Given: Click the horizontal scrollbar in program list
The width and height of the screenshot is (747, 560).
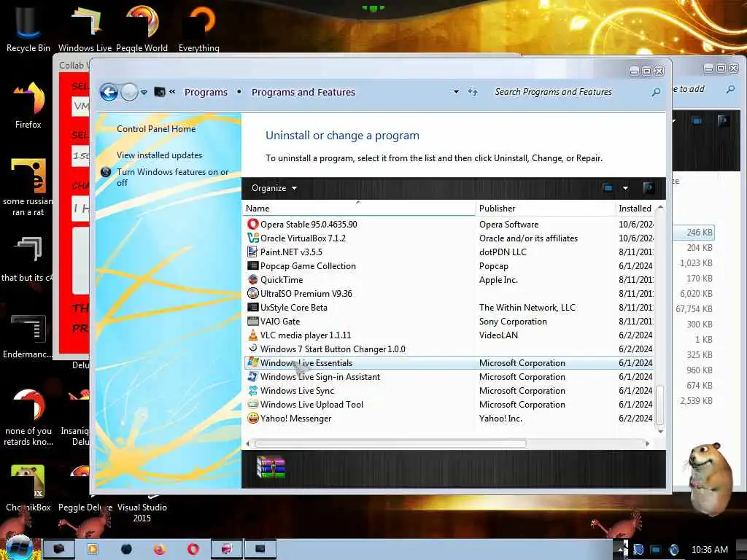Looking at the screenshot, I should [x=390, y=443].
